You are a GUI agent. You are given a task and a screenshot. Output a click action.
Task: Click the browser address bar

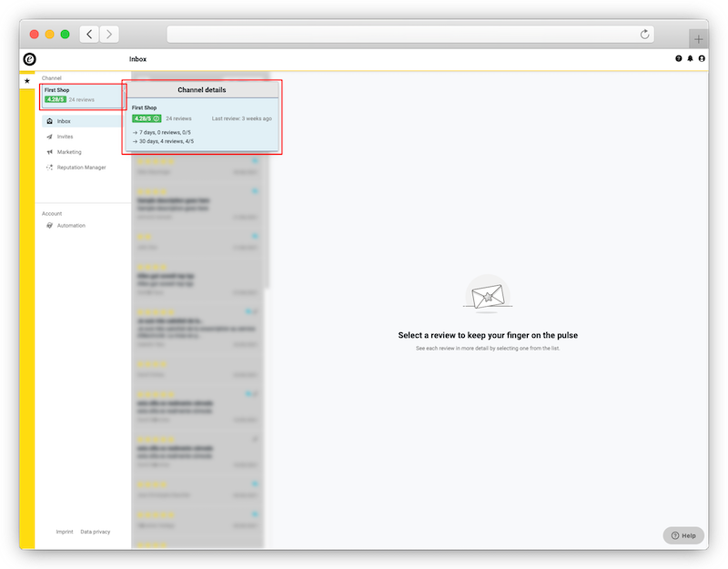point(410,35)
